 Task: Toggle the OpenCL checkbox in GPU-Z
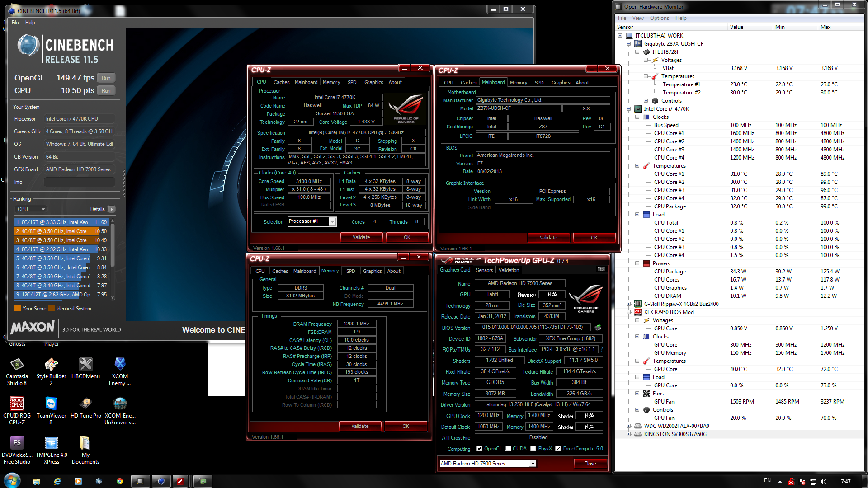pos(480,449)
